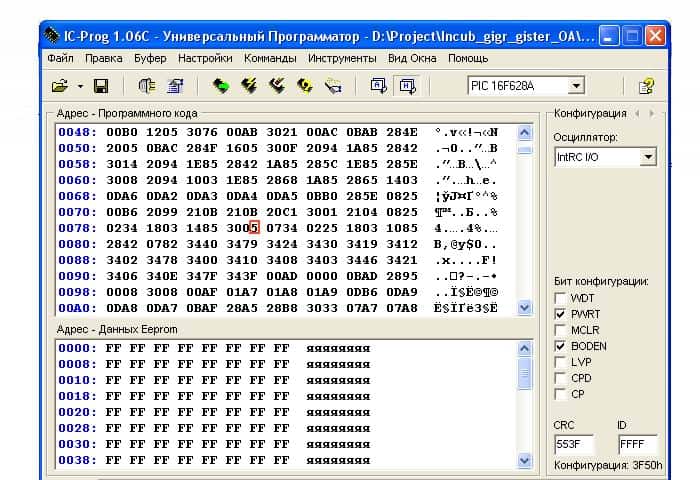Minimize the IC-Prog window
This screenshot has width=700, height=480.
coord(608,36)
